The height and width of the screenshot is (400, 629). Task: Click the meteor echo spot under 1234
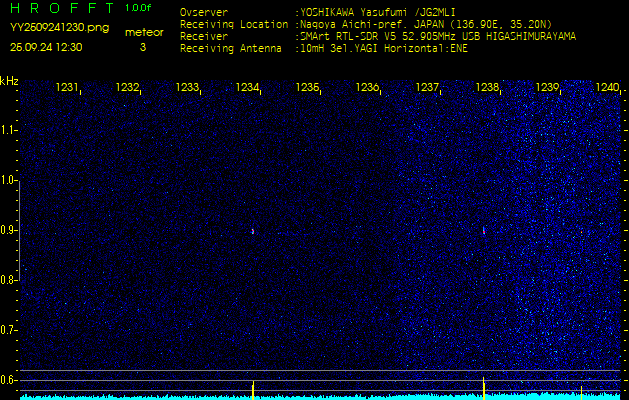tap(252, 231)
